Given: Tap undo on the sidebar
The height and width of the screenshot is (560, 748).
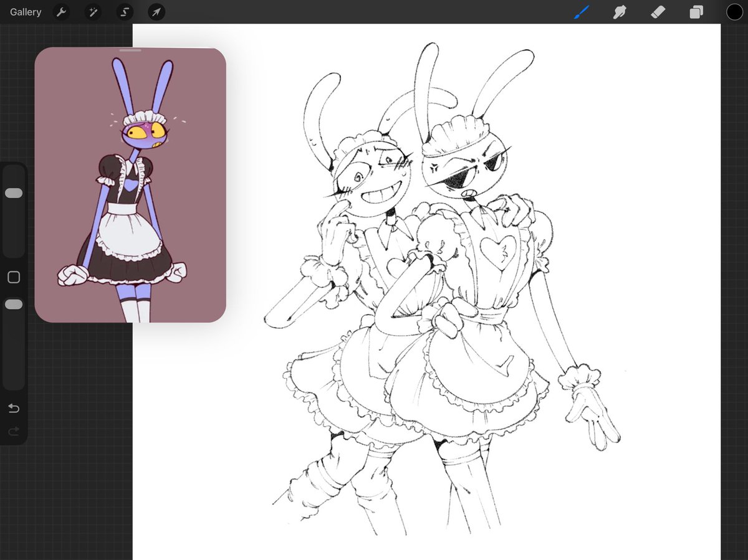Looking at the screenshot, I should [x=13, y=408].
